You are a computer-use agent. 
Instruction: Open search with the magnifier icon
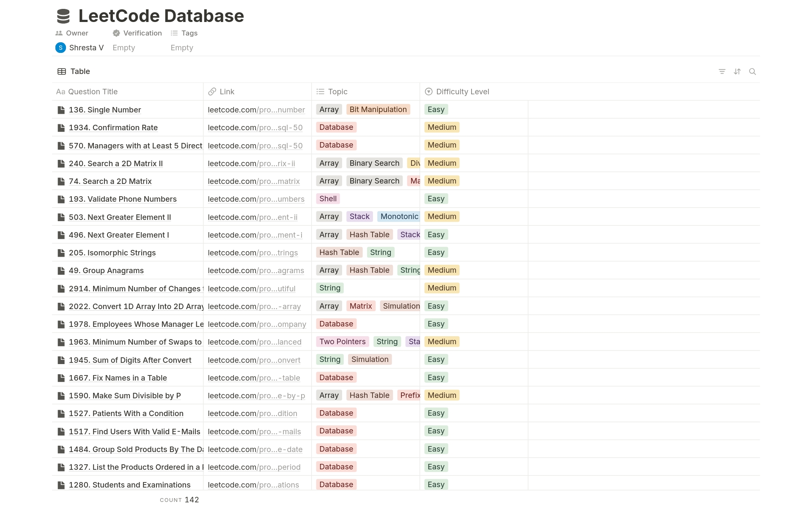point(752,71)
